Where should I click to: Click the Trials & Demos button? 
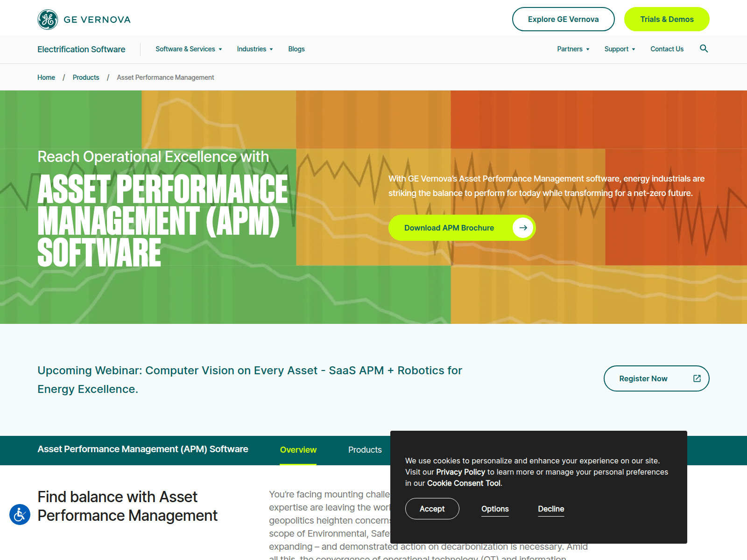(667, 19)
